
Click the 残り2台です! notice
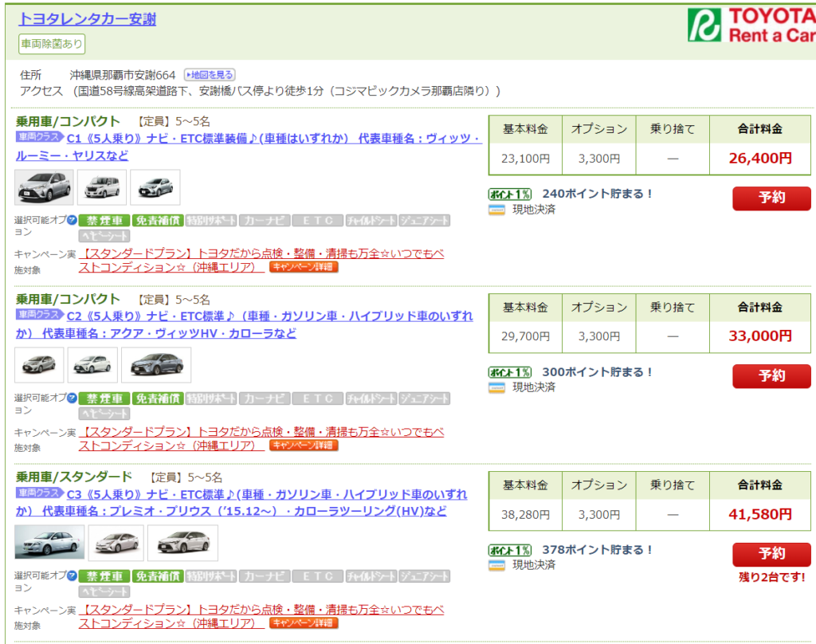[771, 577]
